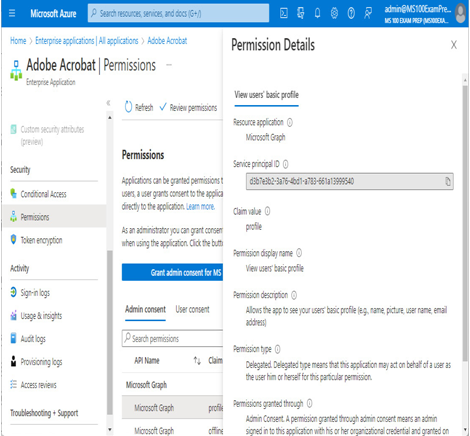Image resolution: width=470 pixels, height=436 pixels.
Task: Click Refresh in the permissions toolbar
Action: click(x=139, y=107)
